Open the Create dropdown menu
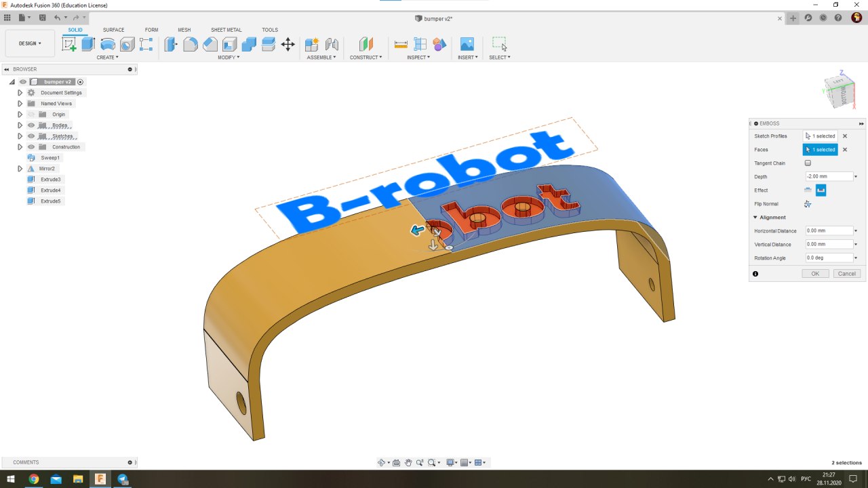Viewport: 868px width, 488px height. click(107, 58)
